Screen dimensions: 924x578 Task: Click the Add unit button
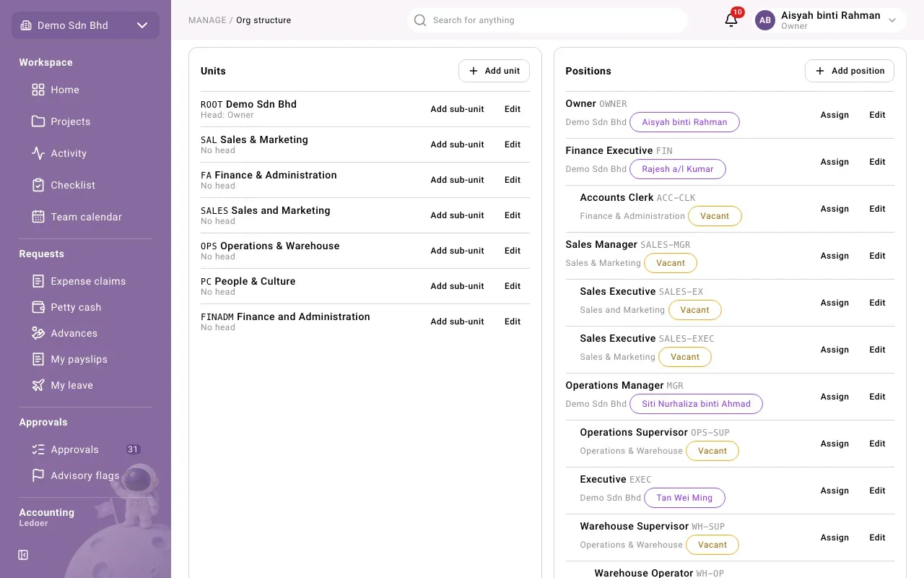pos(494,71)
